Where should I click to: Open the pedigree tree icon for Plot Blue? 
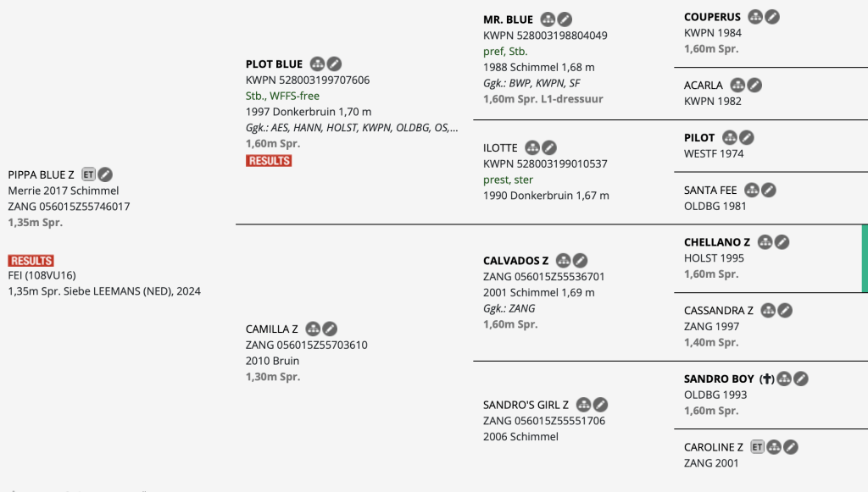[x=318, y=64]
